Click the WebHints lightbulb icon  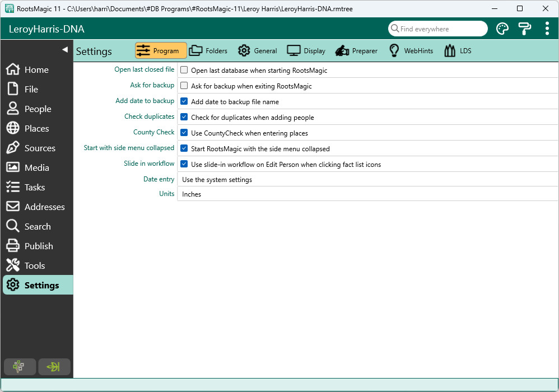tap(394, 50)
